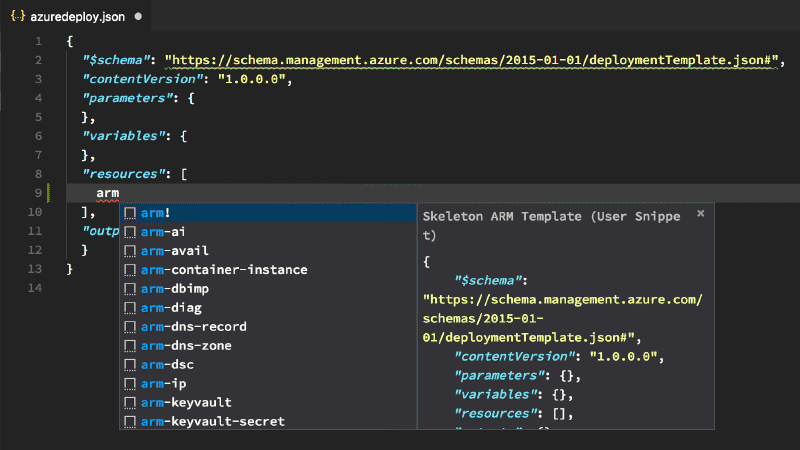Screen dimensions: 800x450
Task: Click the snippet icon beside arm-avail
Action: coord(130,251)
